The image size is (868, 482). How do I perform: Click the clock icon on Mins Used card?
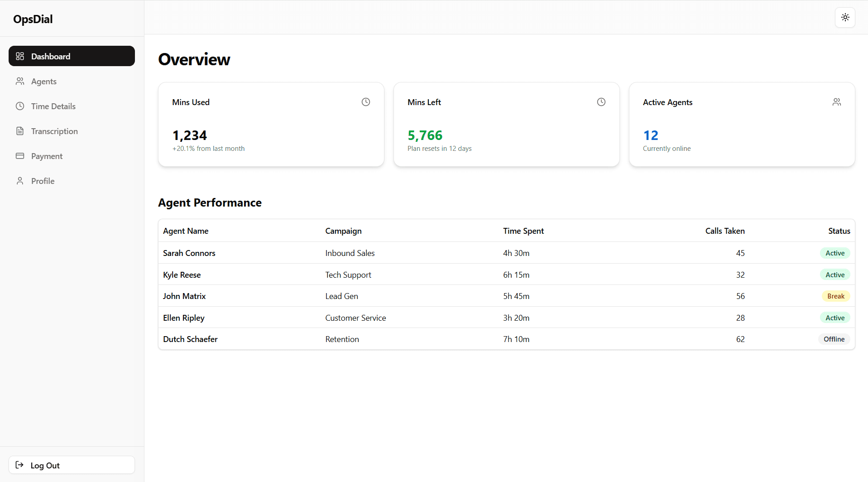point(366,102)
